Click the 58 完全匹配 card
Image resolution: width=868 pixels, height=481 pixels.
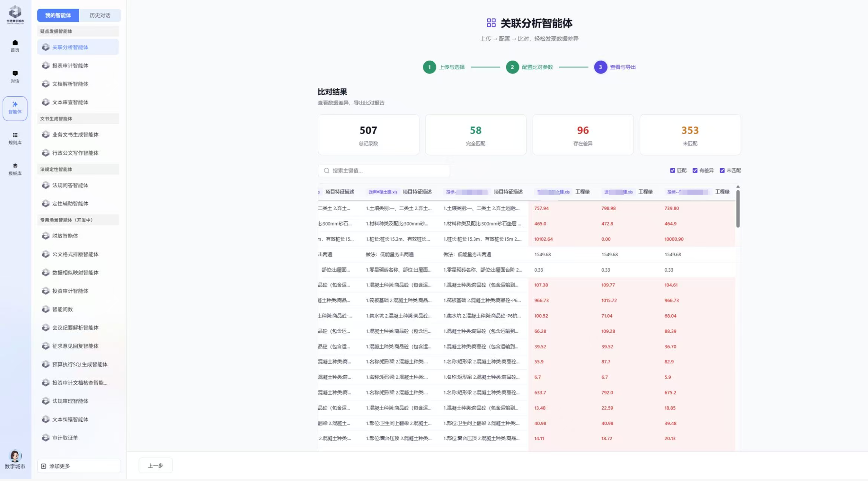475,135
